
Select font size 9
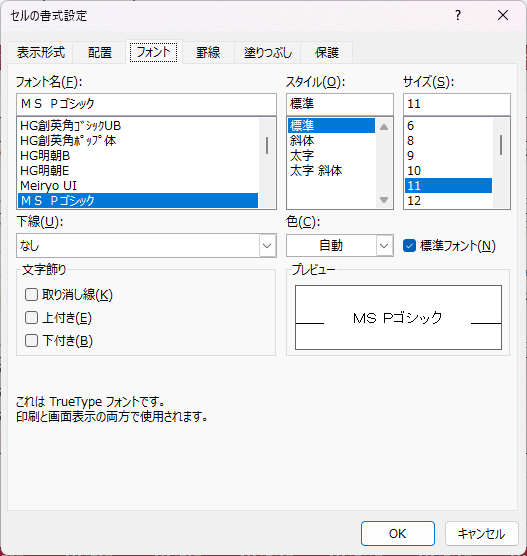(x=448, y=156)
